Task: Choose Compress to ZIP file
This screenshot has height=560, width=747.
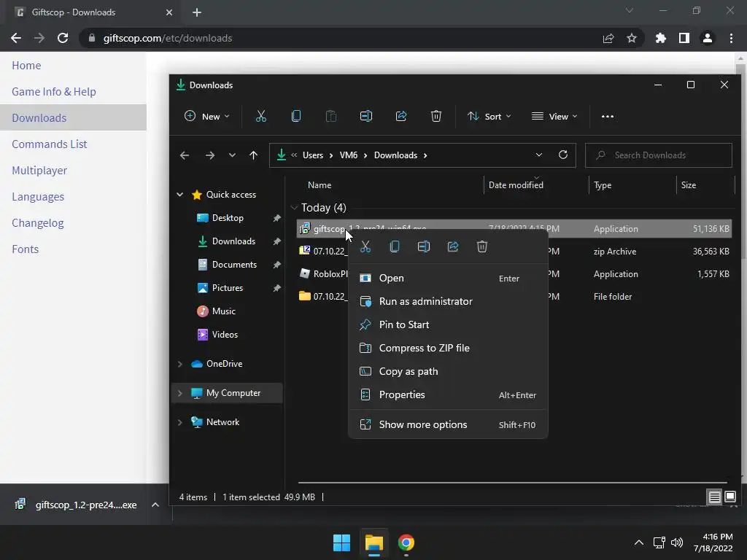Action: (448, 348)
